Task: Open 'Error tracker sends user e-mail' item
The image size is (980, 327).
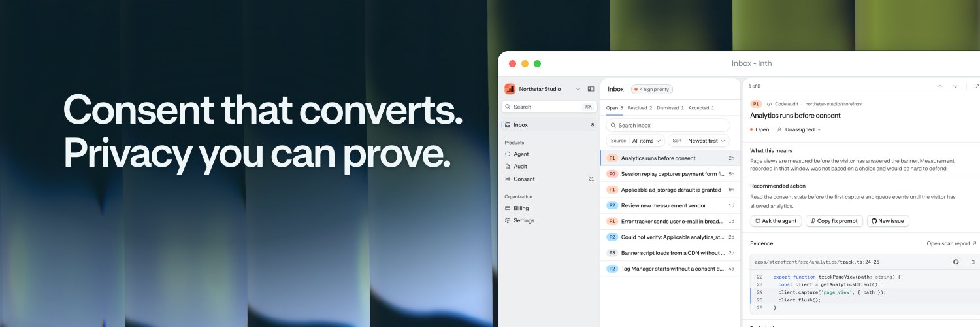Action: [x=671, y=221]
